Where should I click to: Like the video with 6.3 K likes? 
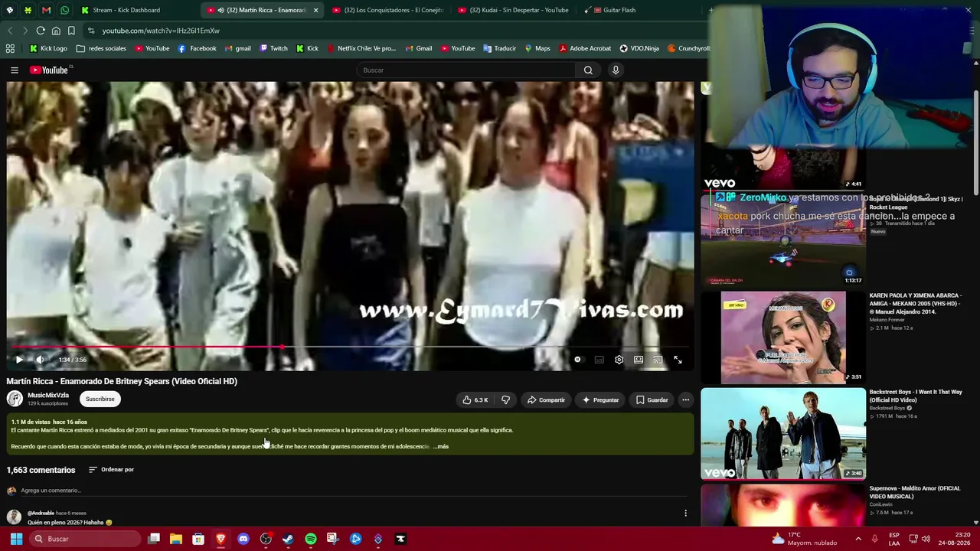475,399
